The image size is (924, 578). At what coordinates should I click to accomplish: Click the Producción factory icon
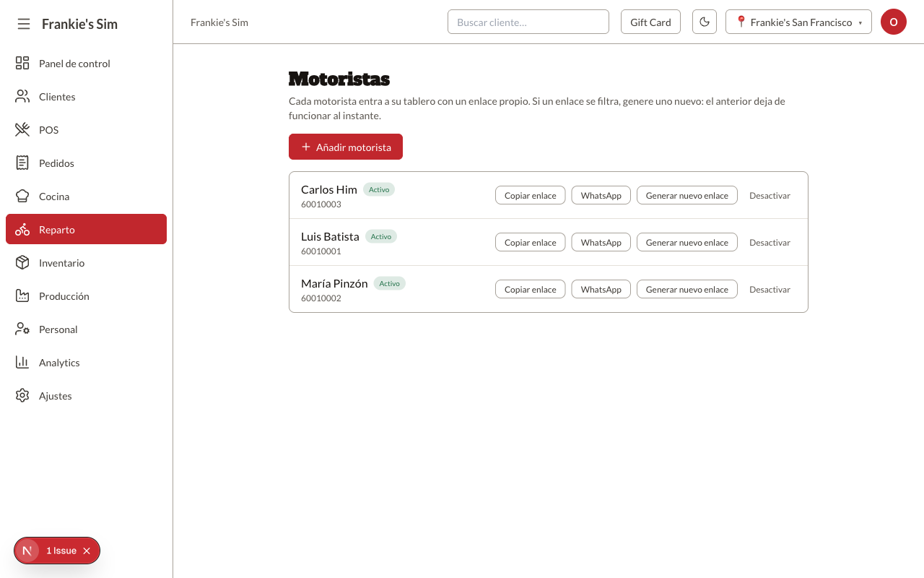coord(22,296)
